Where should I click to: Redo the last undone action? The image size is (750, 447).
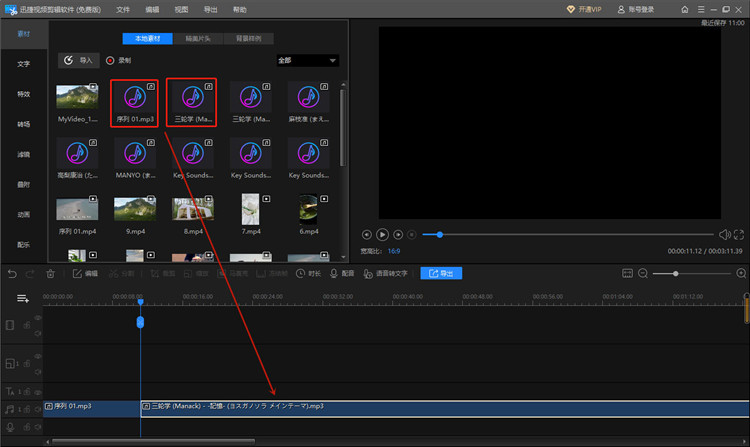pos(30,273)
